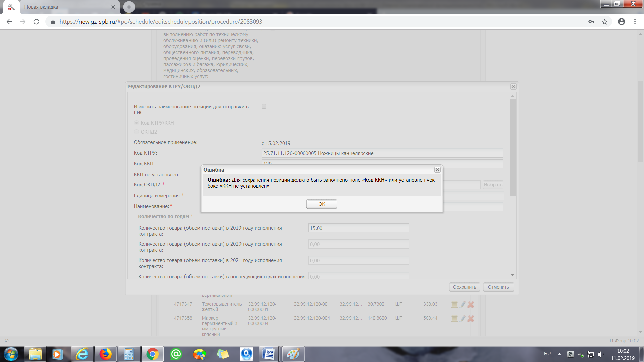This screenshot has height=362, width=644.
Task: Show hidden system tray icons
Action: [x=559, y=354]
